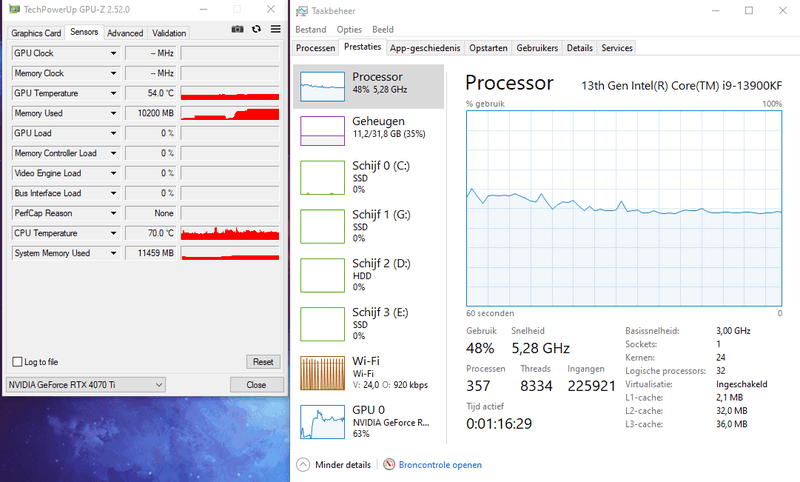
Task: Switch to the App-geschiedenis tab
Action: point(425,48)
